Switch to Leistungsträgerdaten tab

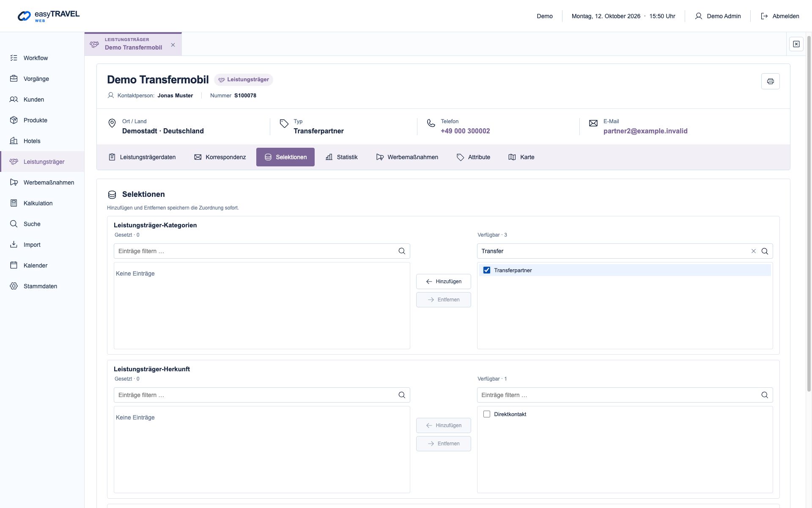click(x=142, y=157)
